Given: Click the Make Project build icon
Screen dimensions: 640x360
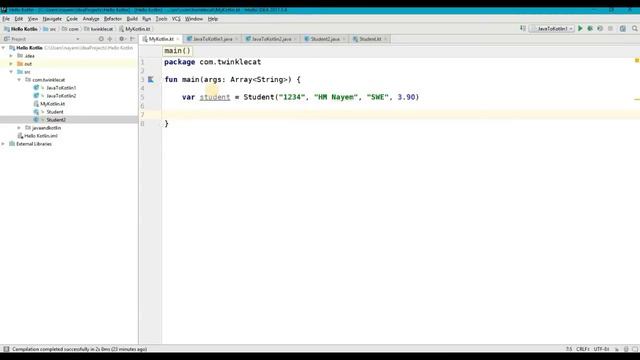Looking at the screenshot, I should pos(523,29).
